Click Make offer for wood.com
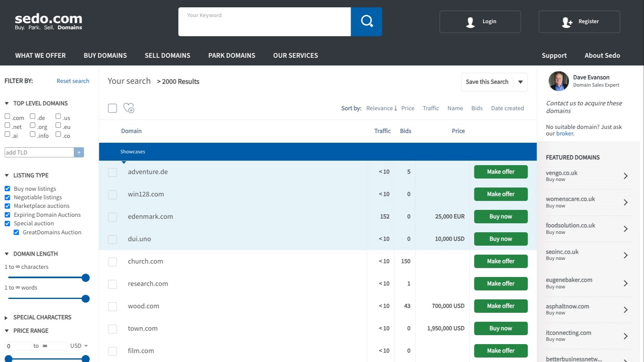 (x=501, y=306)
